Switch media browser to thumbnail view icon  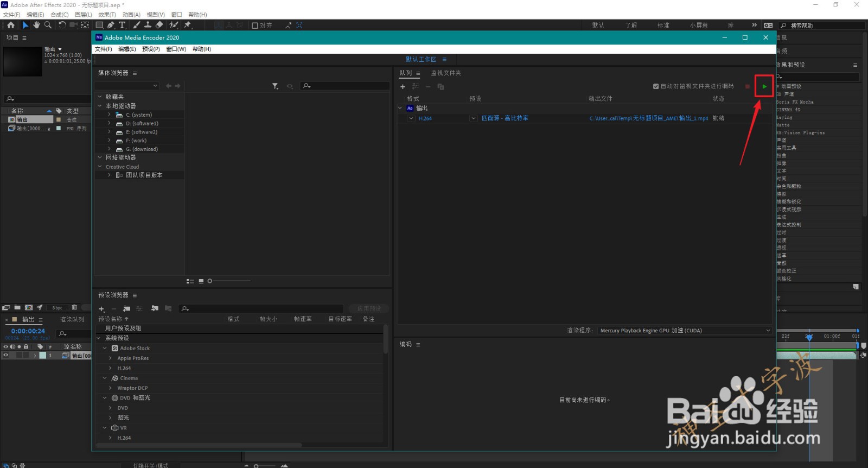[x=201, y=281]
